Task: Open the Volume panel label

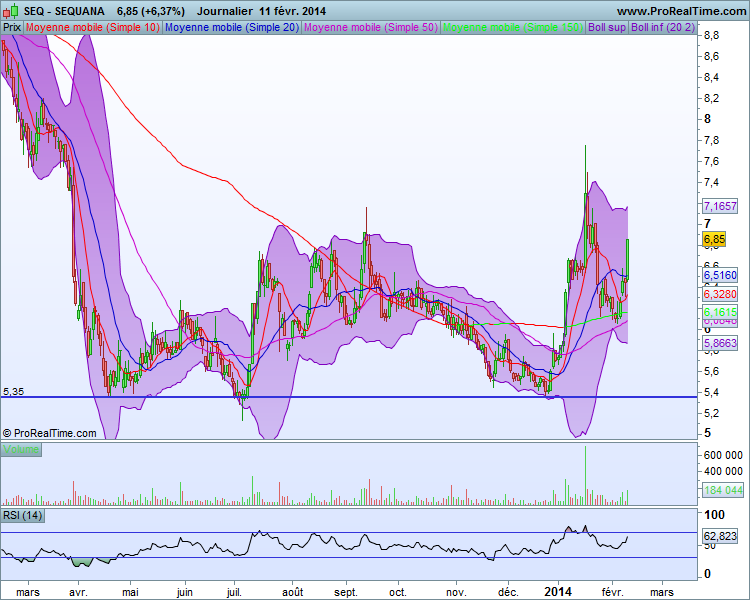Action: click(x=21, y=449)
